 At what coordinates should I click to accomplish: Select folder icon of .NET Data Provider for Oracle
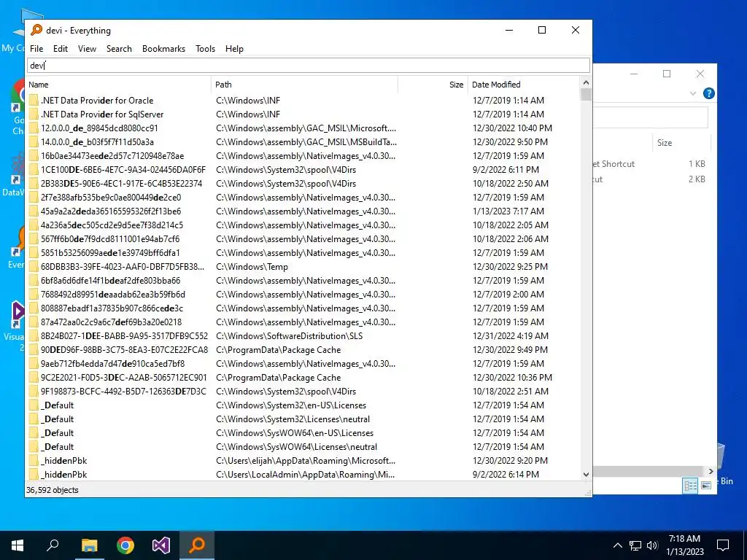(34, 101)
